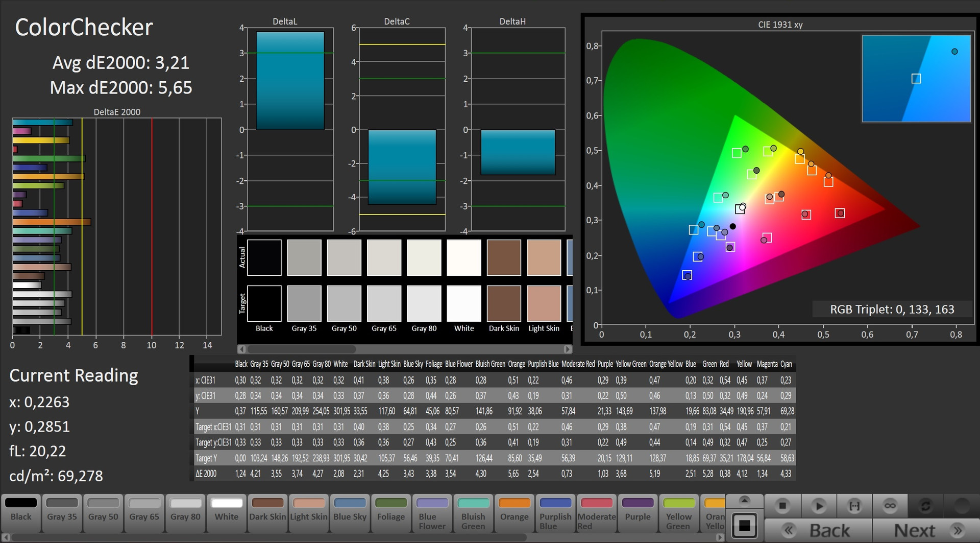This screenshot has height=543, width=980.
Task: Select the Black color patch button
Action: coord(21,513)
